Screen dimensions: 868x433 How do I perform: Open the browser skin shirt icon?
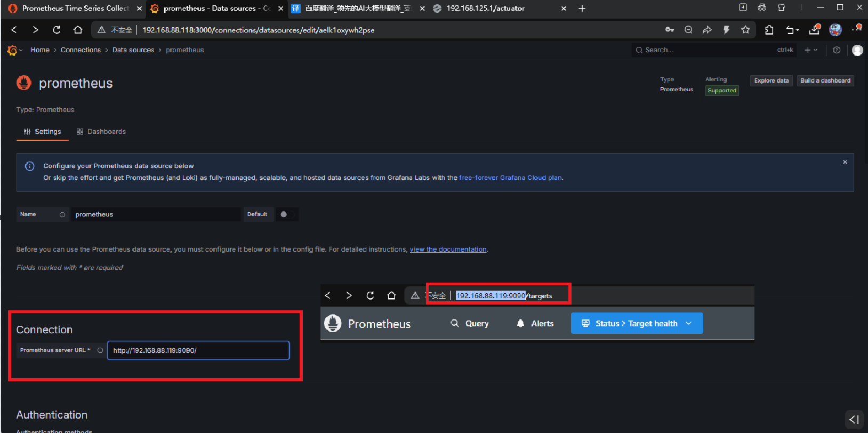781,7
